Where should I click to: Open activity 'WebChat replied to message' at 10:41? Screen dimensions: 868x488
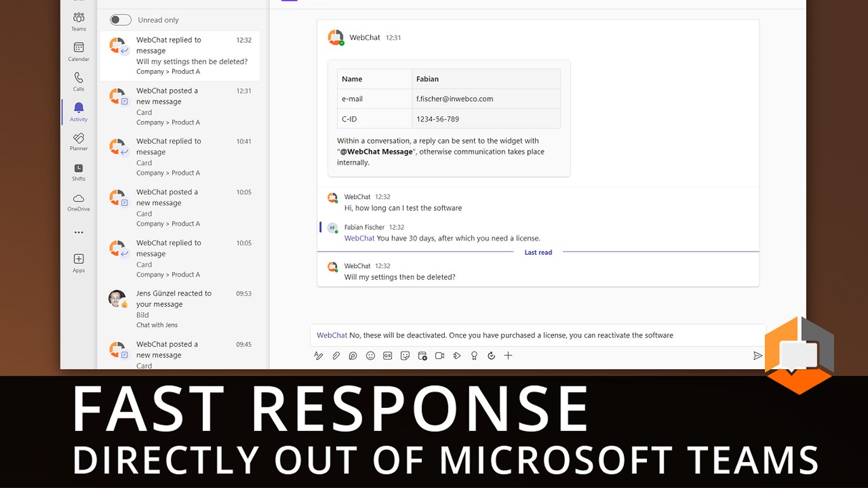[x=180, y=157]
